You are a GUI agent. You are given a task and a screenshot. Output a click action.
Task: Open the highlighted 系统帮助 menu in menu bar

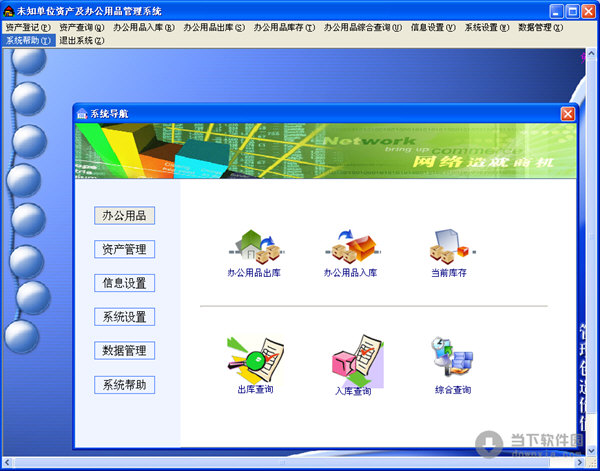tap(28, 41)
